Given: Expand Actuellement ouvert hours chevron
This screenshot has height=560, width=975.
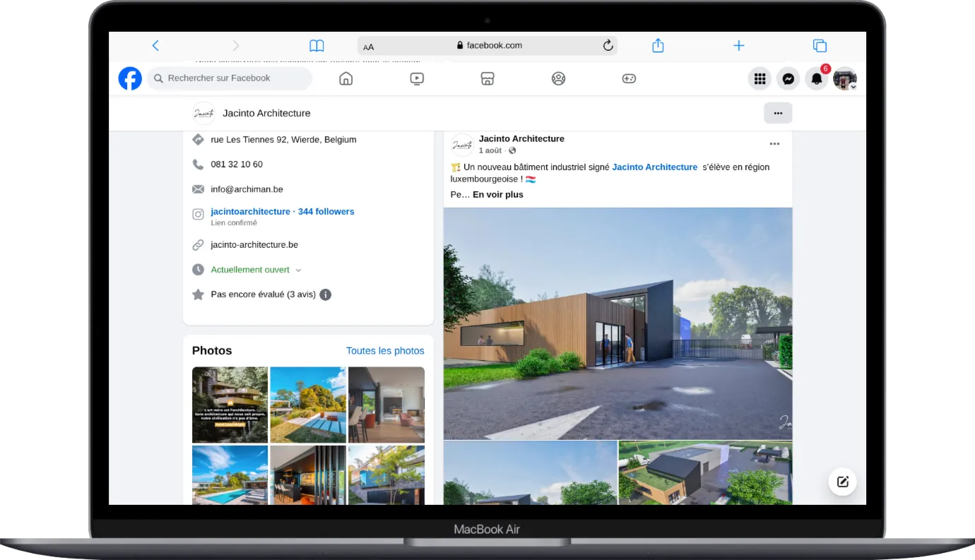Looking at the screenshot, I should [x=298, y=270].
